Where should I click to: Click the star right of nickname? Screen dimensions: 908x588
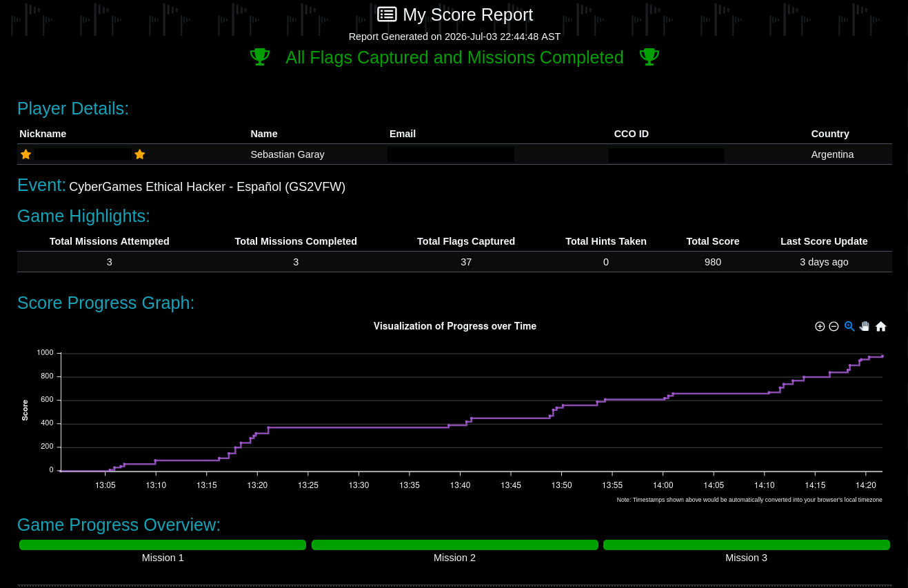139,154
